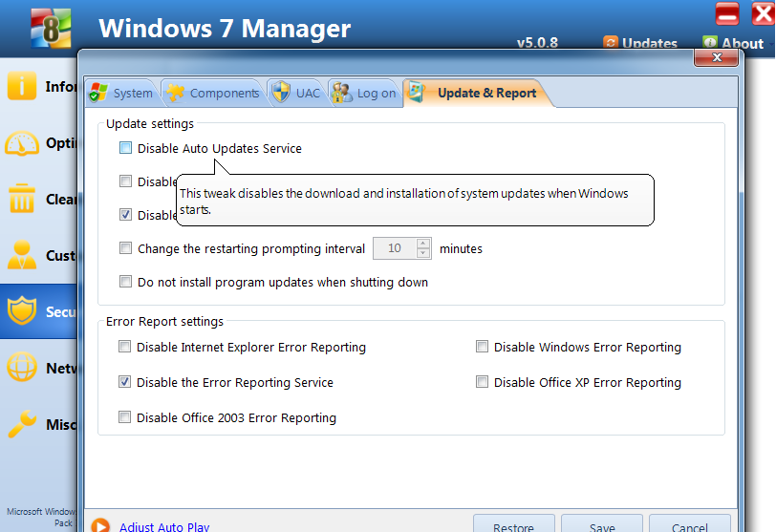
Task: Open the Misc wrench icon
Action: click(x=21, y=424)
